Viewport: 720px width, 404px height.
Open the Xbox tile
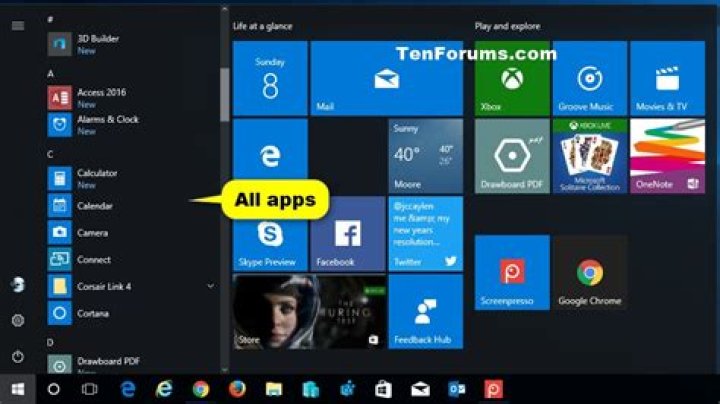(x=511, y=78)
